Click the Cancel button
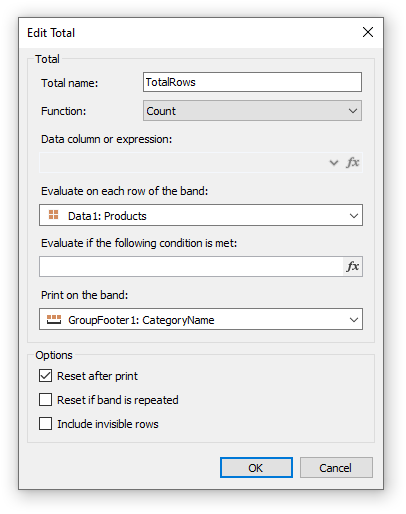406x514 pixels. [x=336, y=468]
